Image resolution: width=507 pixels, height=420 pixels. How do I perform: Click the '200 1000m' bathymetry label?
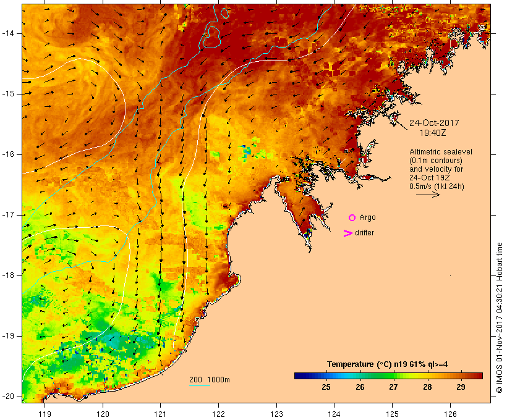click(210, 380)
